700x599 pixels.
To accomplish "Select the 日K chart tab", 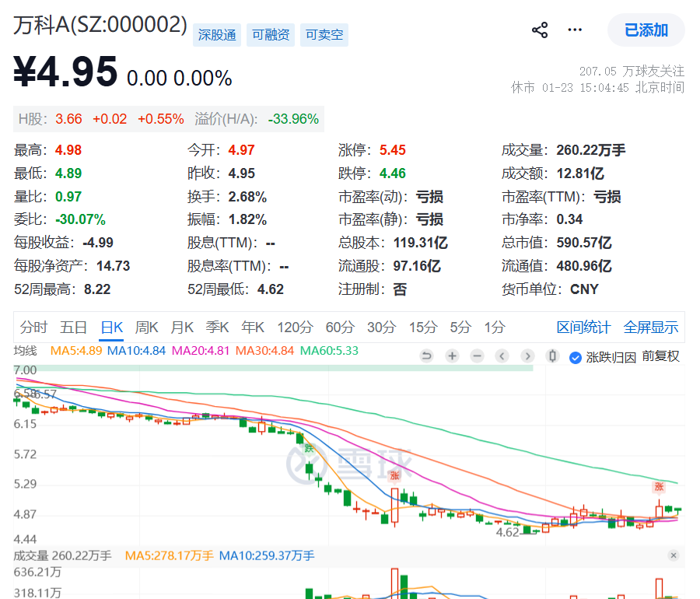I will pyautogui.click(x=111, y=328).
